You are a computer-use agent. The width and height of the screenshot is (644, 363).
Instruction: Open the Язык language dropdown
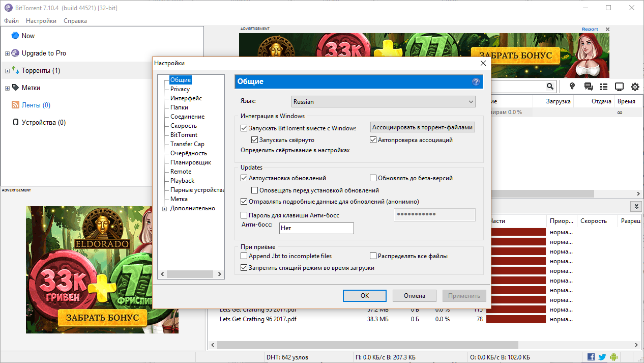click(x=384, y=102)
